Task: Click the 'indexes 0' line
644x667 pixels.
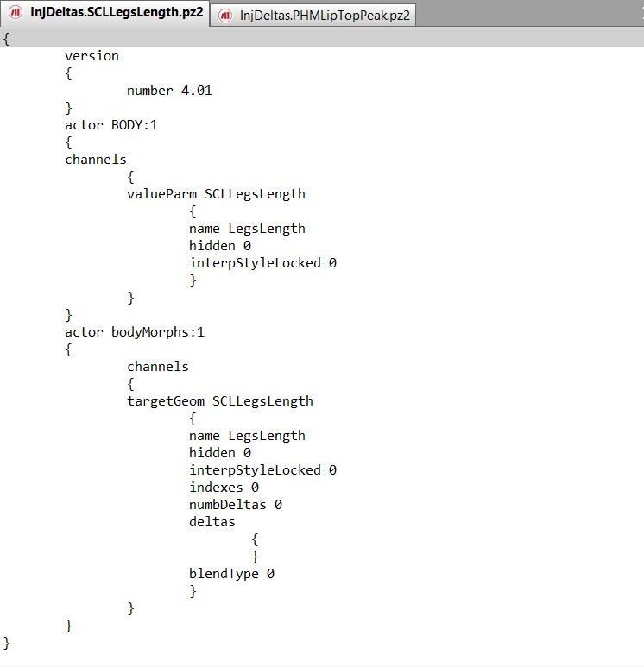Action: click(224, 488)
